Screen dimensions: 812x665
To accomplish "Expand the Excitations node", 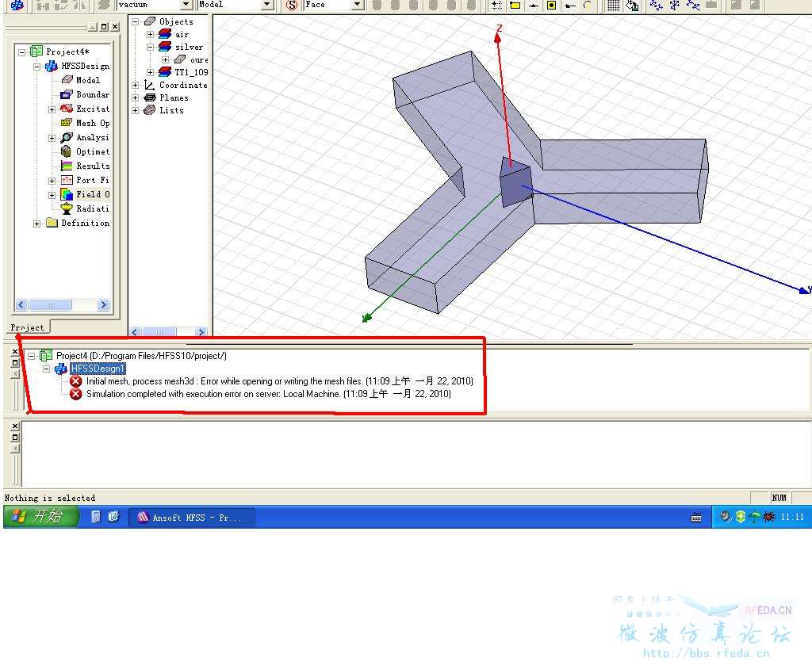I will (x=52, y=109).
